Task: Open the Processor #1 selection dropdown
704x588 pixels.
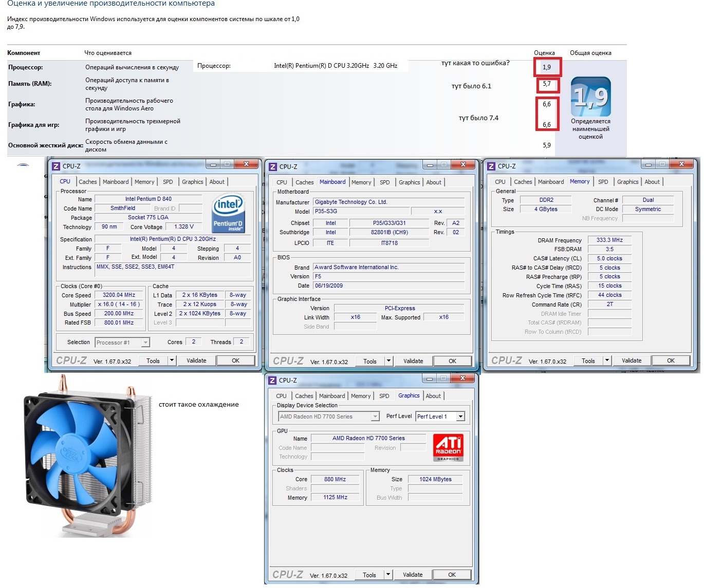Action: tap(122, 343)
